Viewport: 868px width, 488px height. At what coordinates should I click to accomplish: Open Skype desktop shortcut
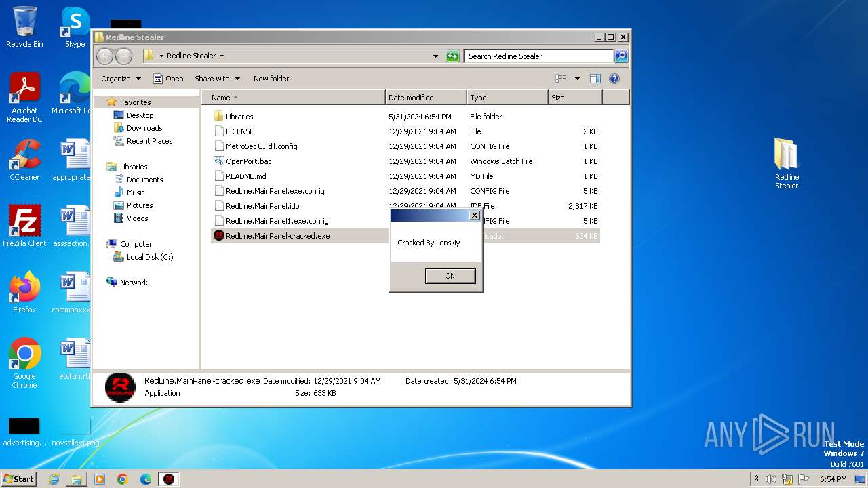[x=75, y=27]
